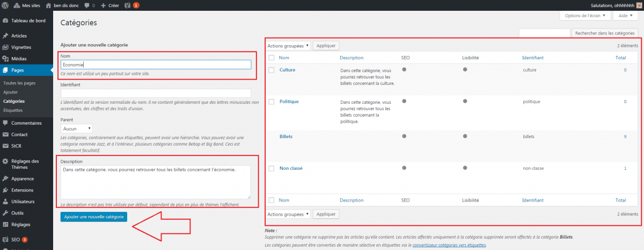Open the top Actions groupées dropdown
Viewport: 644px width, 250px height.
(288, 46)
